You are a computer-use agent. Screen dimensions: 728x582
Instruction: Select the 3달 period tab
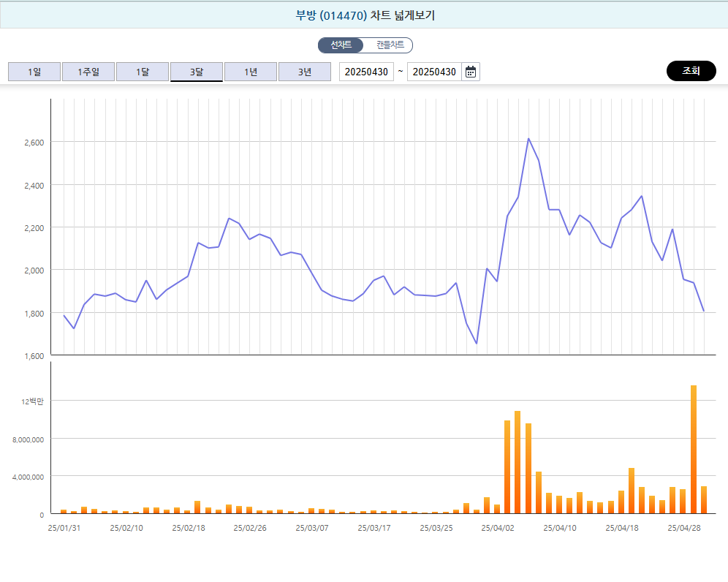197,72
